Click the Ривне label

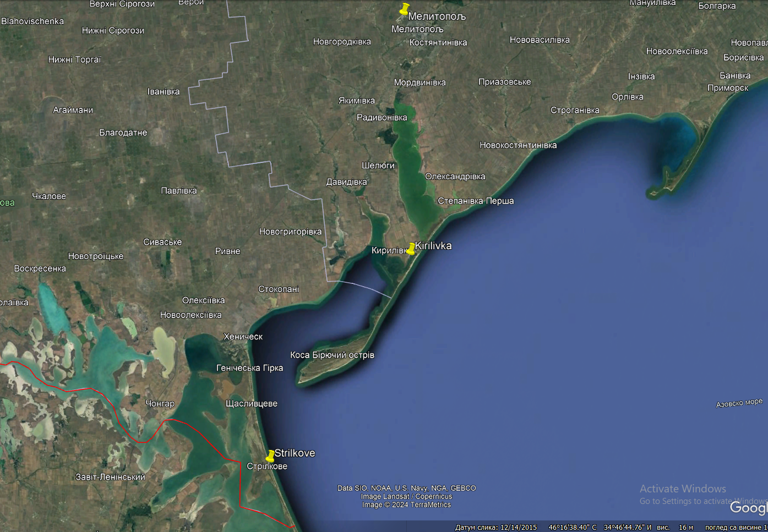pyautogui.click(x=227, y=251)
